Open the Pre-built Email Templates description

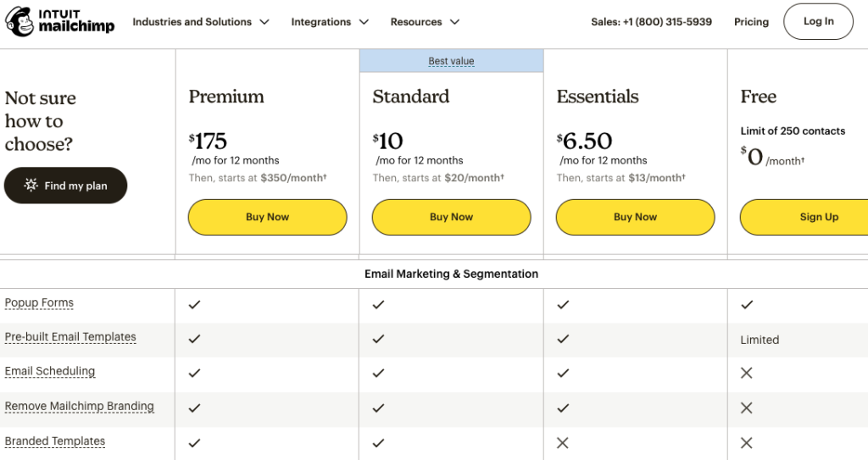tap(70, 336)
